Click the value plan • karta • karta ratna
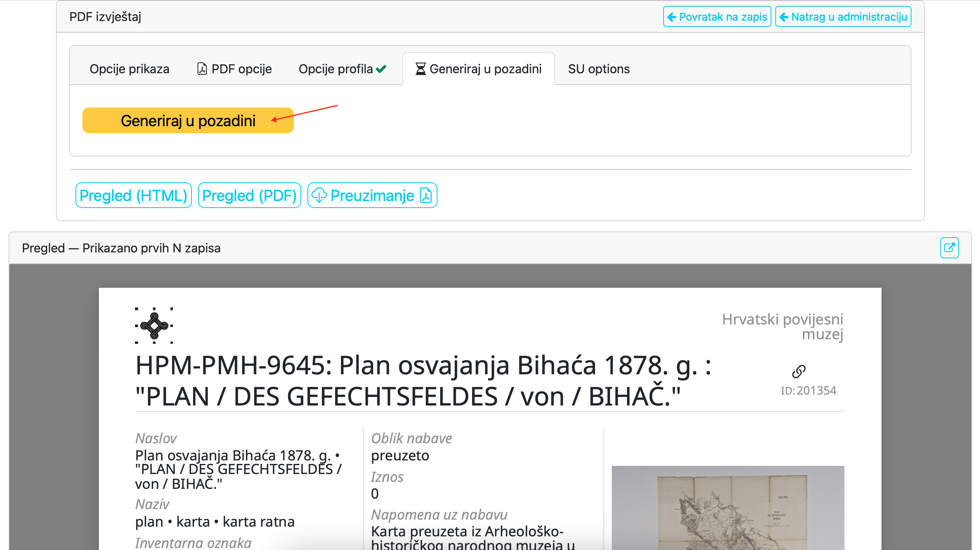 (x=215, y=522)
